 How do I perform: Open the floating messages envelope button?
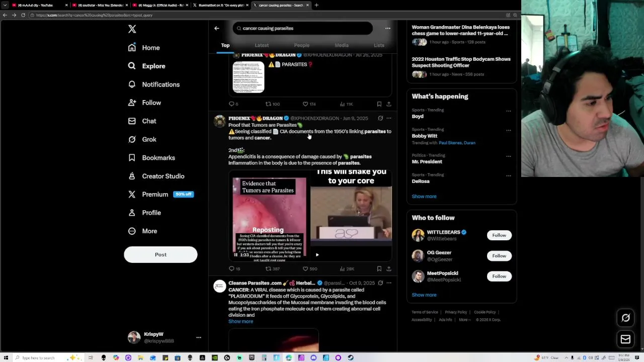[x=625, y=340]
